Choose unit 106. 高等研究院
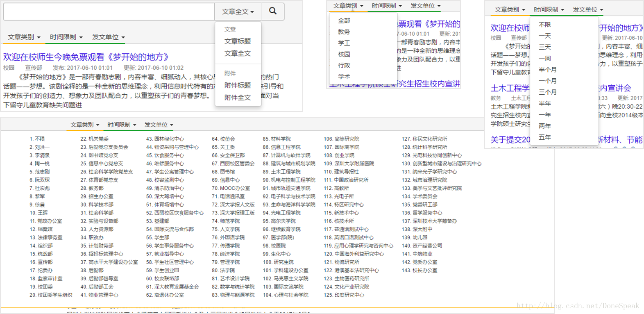The width and height of the screenshot is (644, 314). click(x=342, y=139)
